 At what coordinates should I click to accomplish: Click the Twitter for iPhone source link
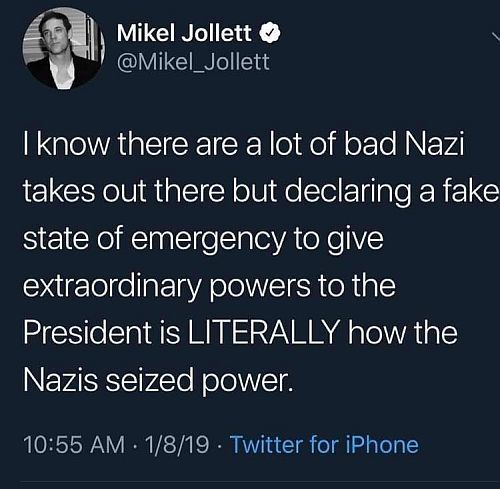point(324,445)
